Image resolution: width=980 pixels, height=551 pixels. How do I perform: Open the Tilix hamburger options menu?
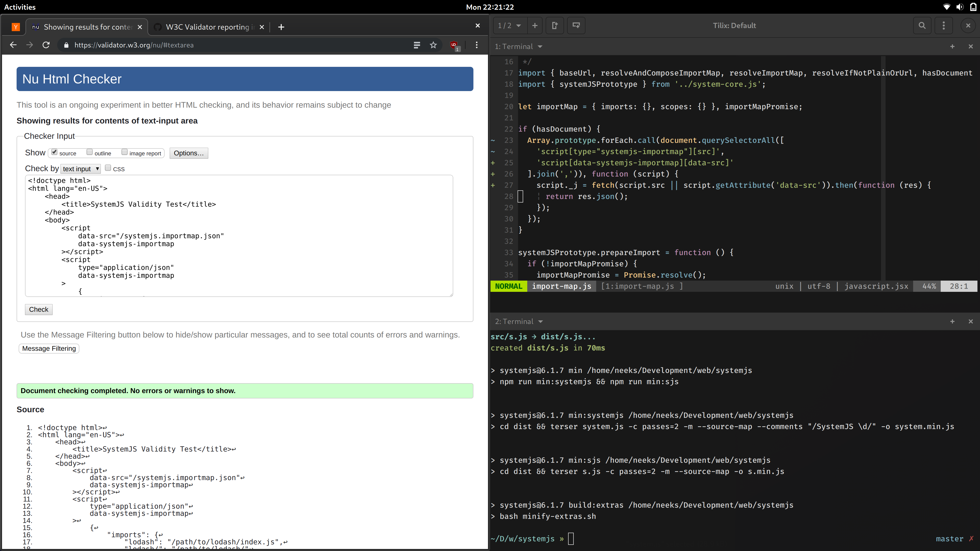coord(944,26)
